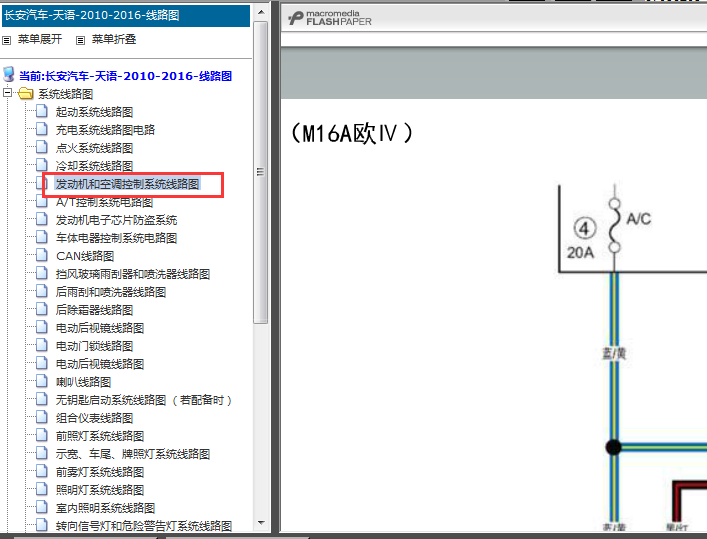
Task: Click the 系统线路图 folder icon
Action: pyautogui.click(x=26, y=93)
